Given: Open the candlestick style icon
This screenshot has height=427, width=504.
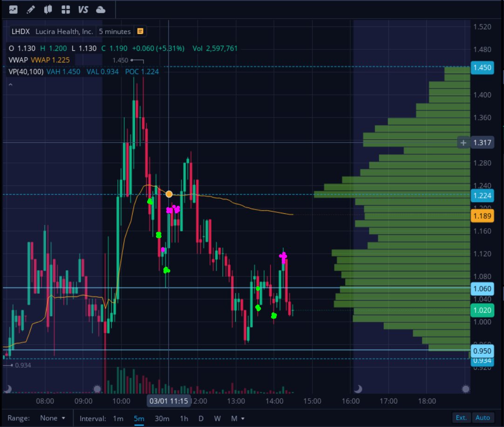Looking at the screenshot, I should pos(48,10).
